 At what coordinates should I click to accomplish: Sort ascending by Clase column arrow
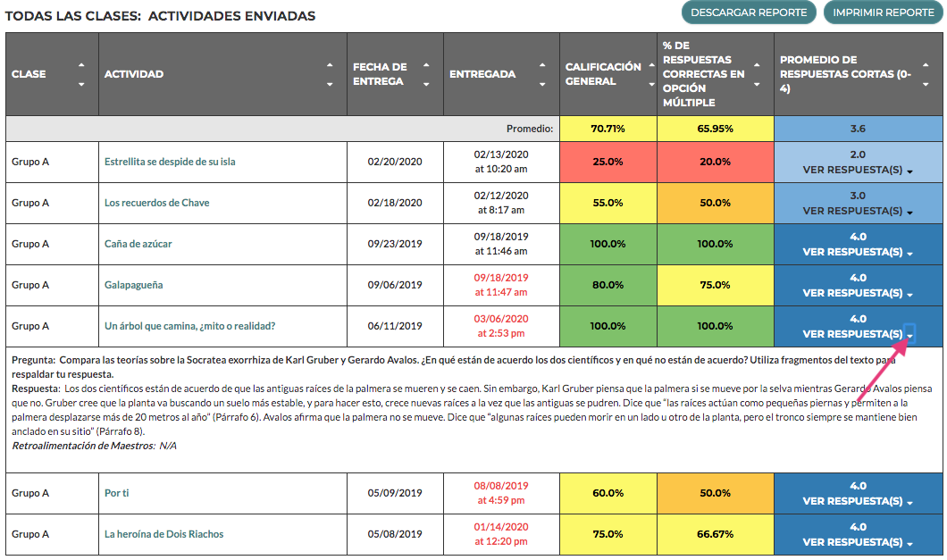(x=81, y=64)
